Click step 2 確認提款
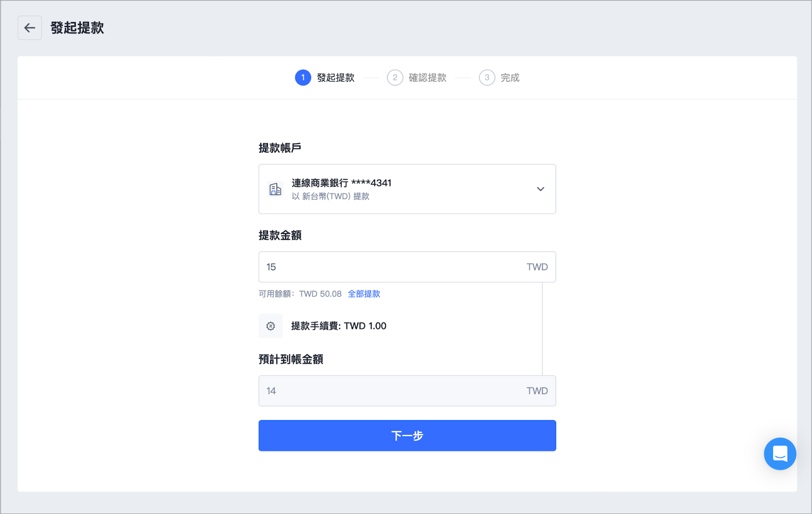The image size is (812, 514). [417, 78]
